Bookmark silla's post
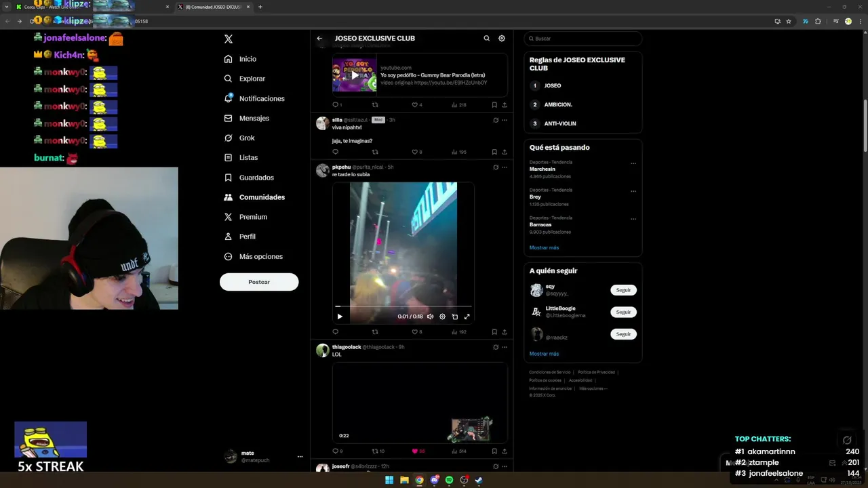The image size is (868, 488). [494, 152]
